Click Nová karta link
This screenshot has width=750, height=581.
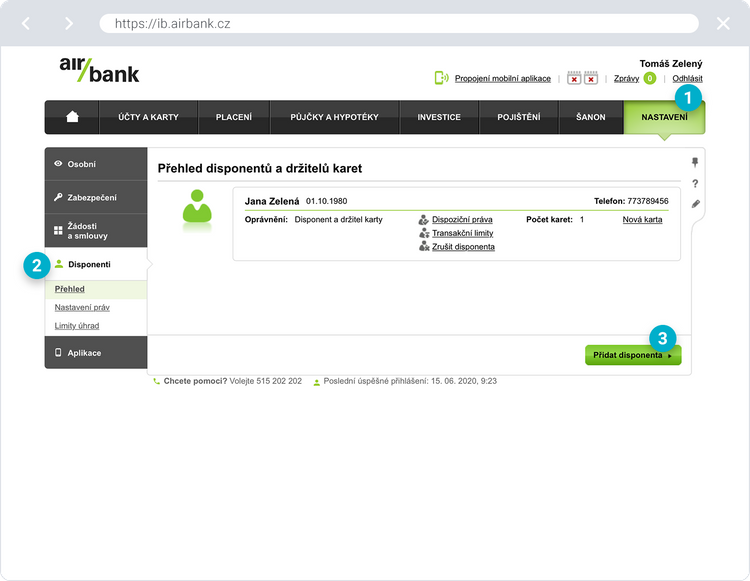[x=642, y=219]
